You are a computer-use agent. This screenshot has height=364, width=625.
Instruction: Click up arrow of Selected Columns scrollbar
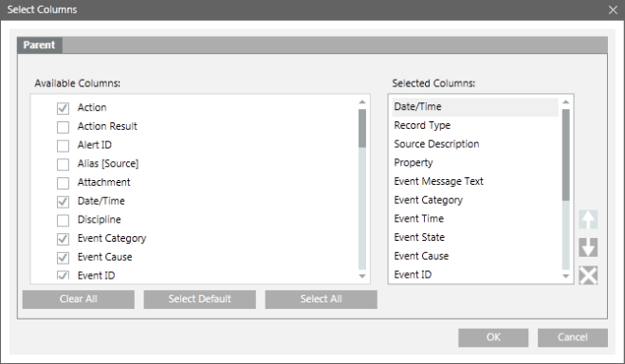coord(565,102)
